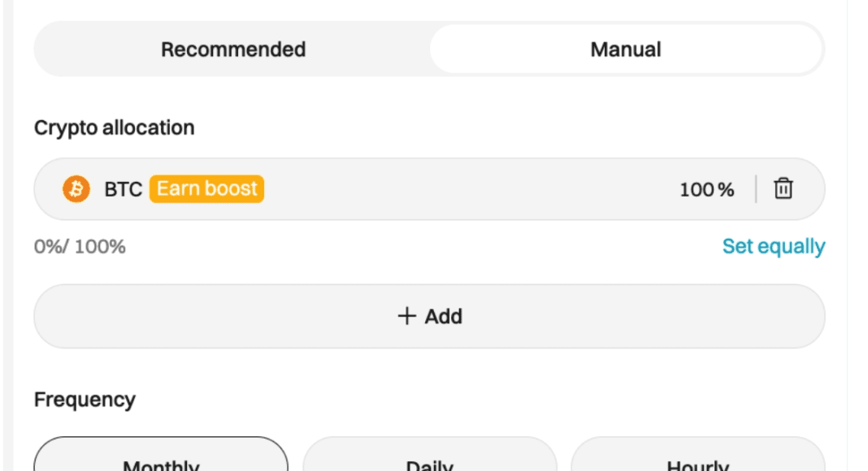Click the BTC ticker label
868x471 pixels.
click(124, 190)
